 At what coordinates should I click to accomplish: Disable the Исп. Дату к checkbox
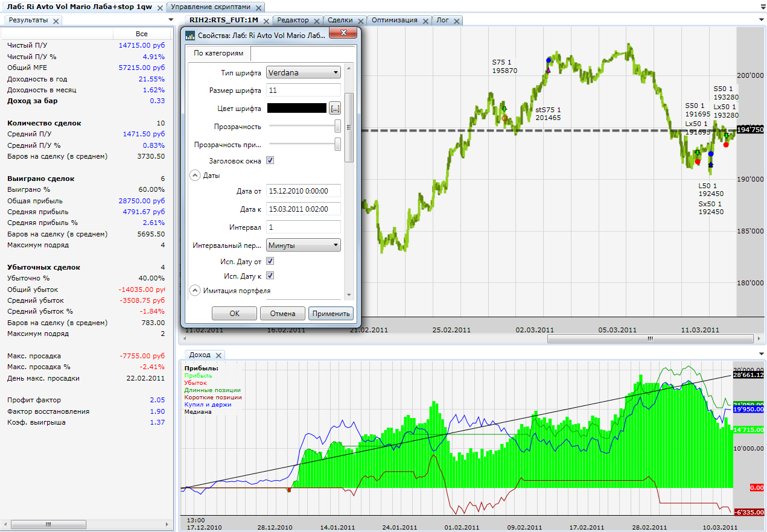click(270, 276)
